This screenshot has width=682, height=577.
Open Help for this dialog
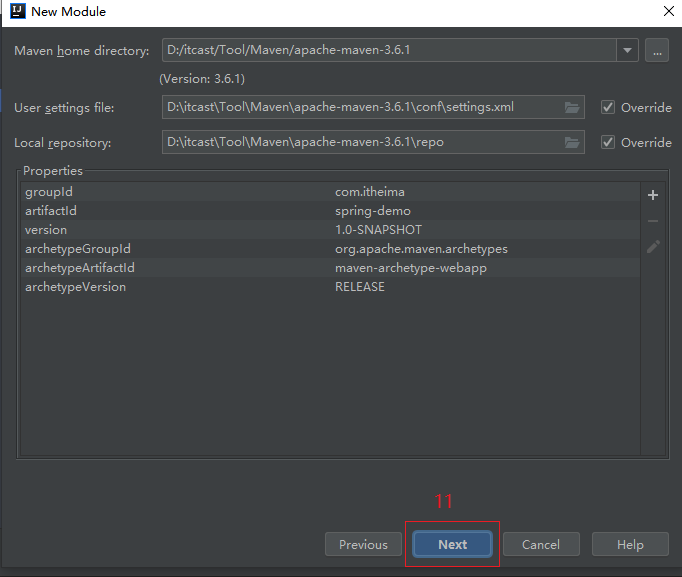(x=630, y=544)
